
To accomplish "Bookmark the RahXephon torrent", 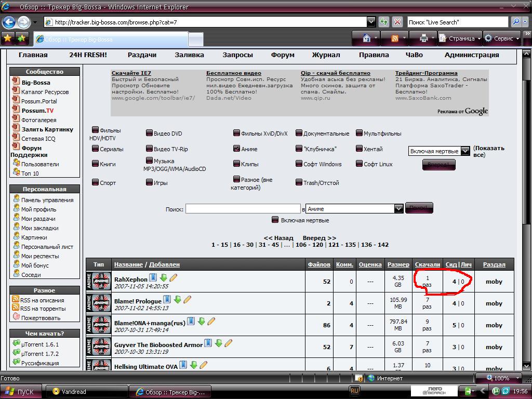I will (x=153, y=278).
